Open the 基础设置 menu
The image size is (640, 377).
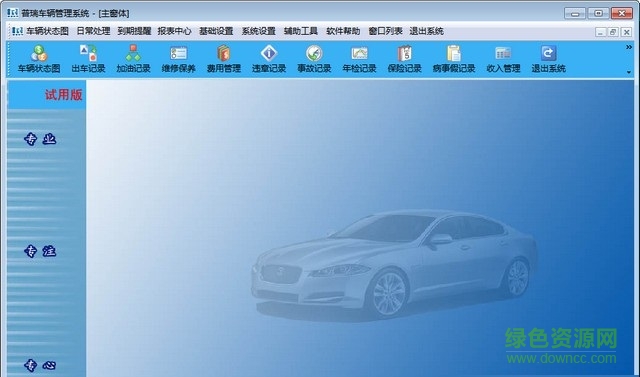216,31
